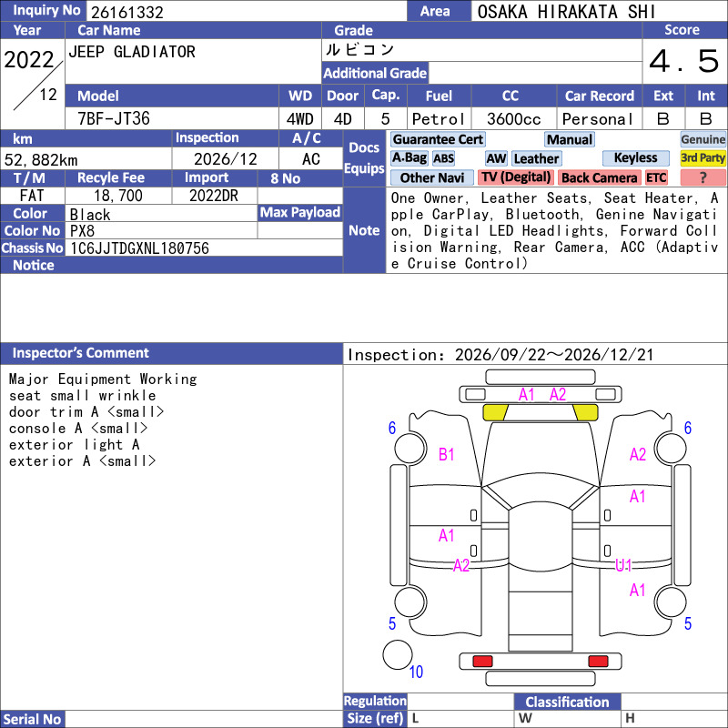This screenshot has height=728, width=728.
Task: Click the A-Bag equipment tag
Action: tap(409, 157)
